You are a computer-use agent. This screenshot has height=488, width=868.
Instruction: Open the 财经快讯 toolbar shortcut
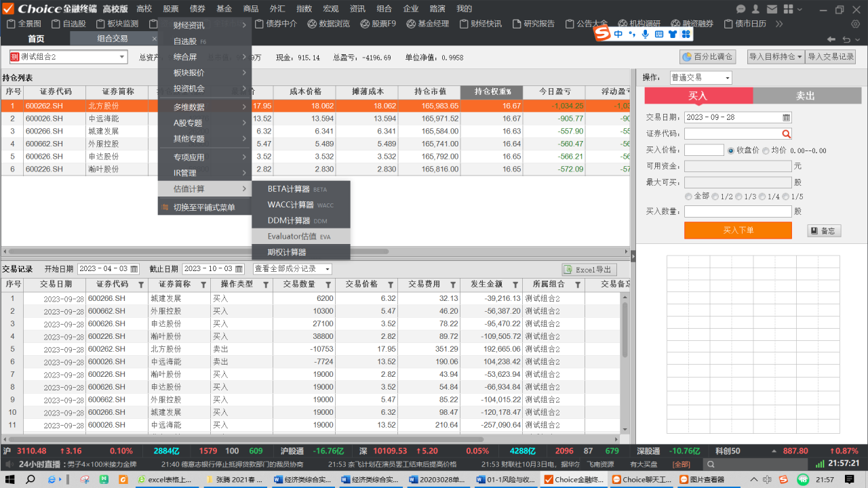click(x=481, y=24)
